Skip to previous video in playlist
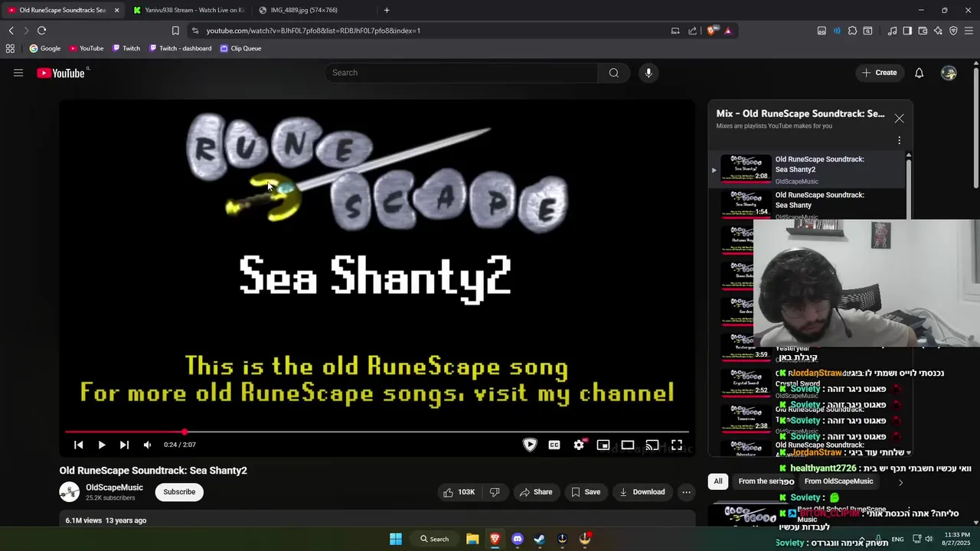Screen dimensions: 980x551 click(78, 445)
